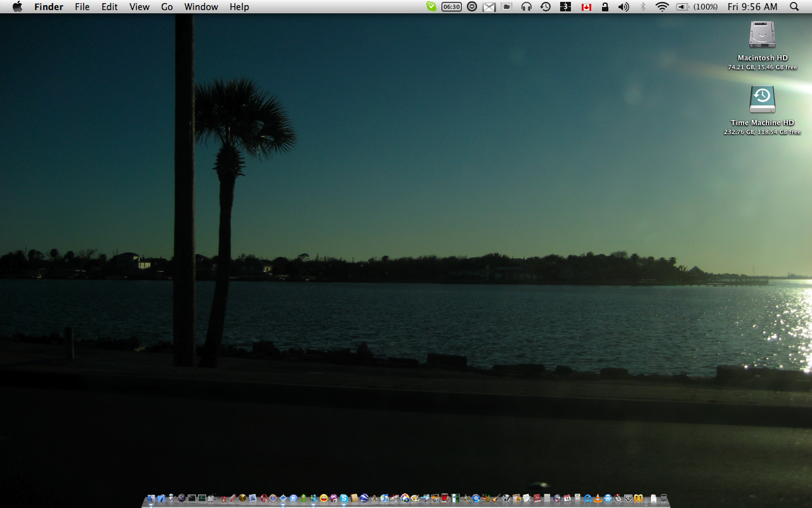Click the envelope mail icon in menu bar

(x=489, y=7)
